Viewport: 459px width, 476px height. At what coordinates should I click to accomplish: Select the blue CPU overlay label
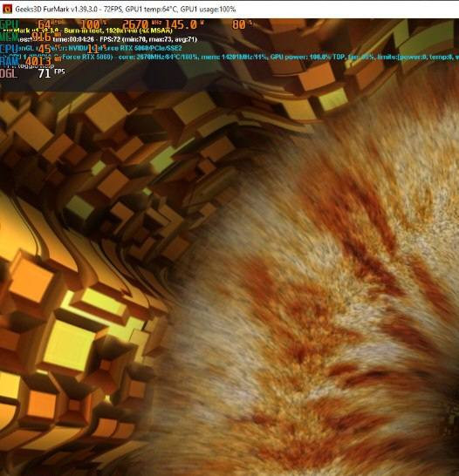tap(9, 49)
